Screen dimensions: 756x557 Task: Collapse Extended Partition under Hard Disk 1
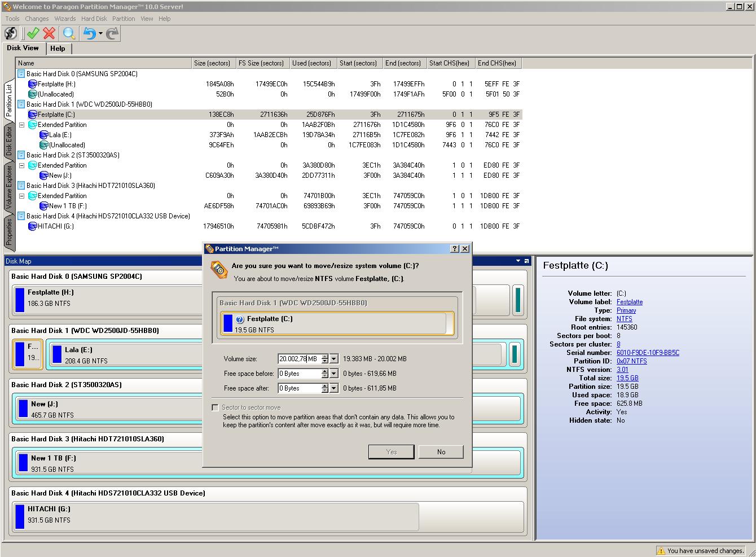(21, 125)
